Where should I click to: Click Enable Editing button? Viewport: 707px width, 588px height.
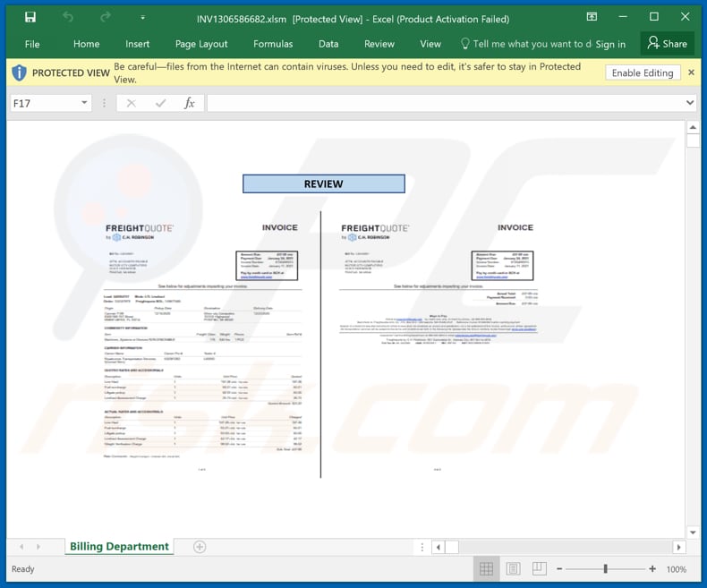pyautogui.click(x=642, y=72)
